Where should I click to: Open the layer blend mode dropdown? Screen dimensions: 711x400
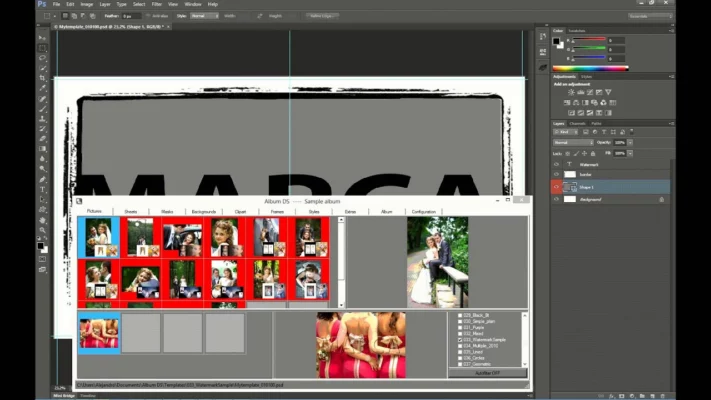573,142
